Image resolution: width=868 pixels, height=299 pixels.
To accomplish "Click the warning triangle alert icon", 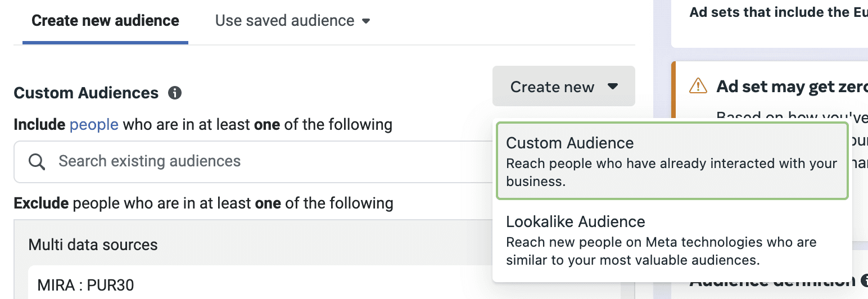I will pos(698,86).
